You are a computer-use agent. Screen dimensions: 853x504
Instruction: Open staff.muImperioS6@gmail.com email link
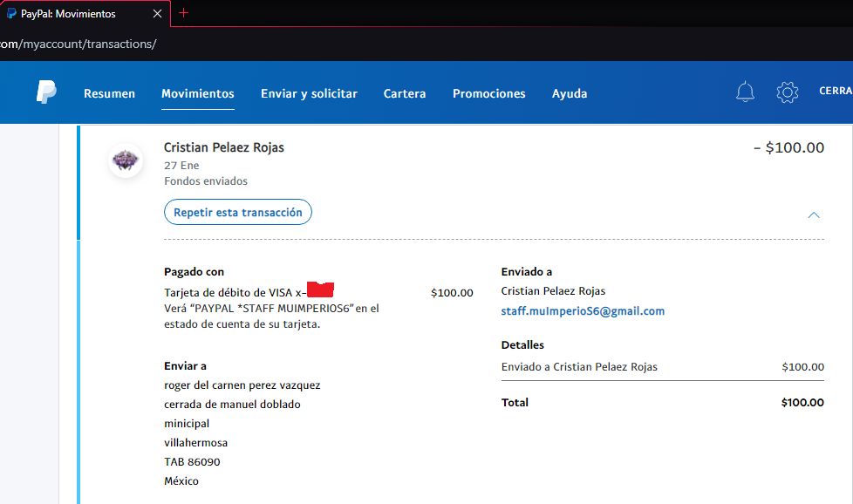pyautogui.click(x=583, y=311)
